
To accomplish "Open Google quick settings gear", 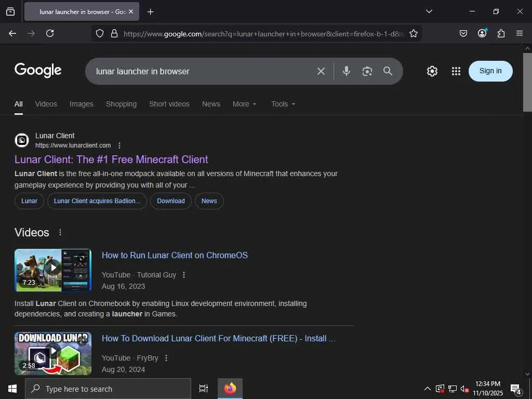I will [x=432, y=71].
